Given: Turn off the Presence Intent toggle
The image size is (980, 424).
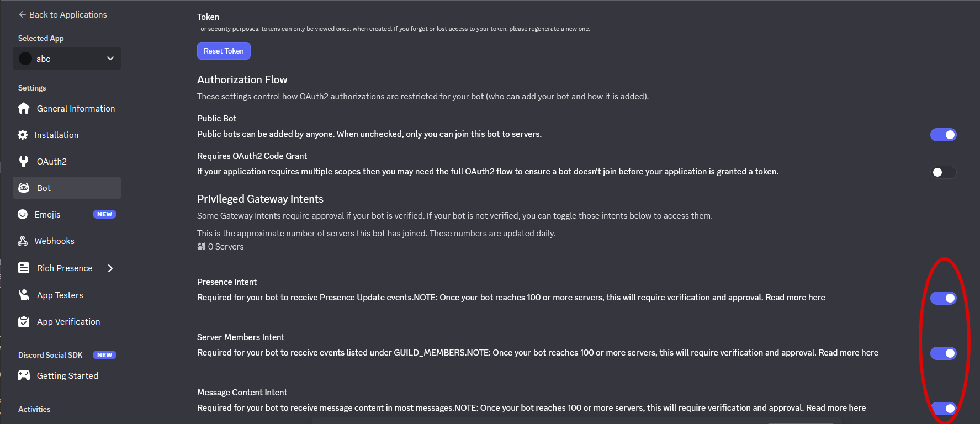Looking at the screenshot, I should [x=943, y=298].
